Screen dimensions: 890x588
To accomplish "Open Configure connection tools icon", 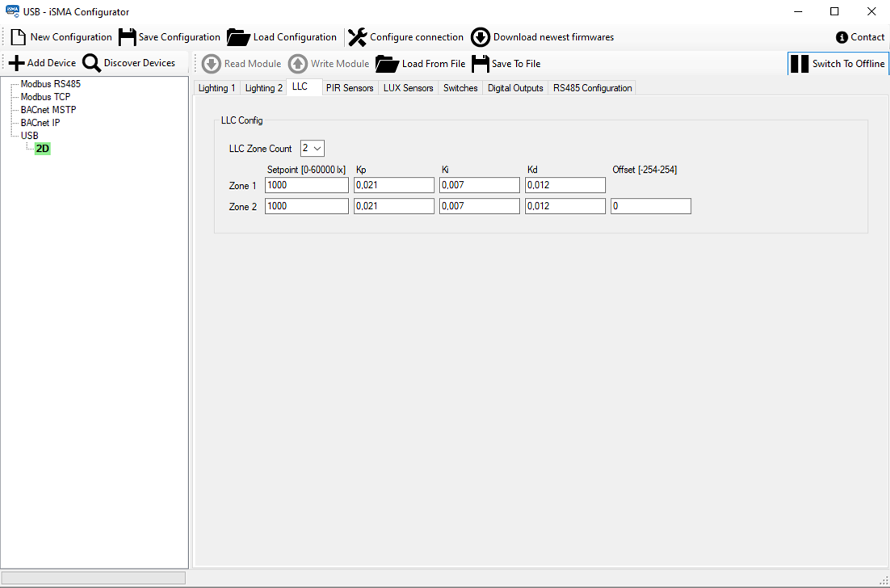I will (357, 37).
